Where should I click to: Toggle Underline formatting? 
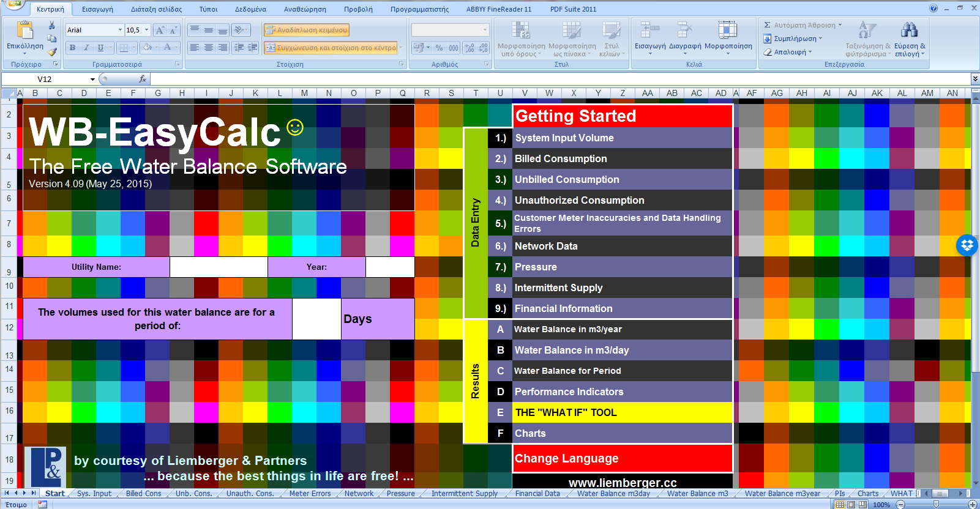(100, 47)
